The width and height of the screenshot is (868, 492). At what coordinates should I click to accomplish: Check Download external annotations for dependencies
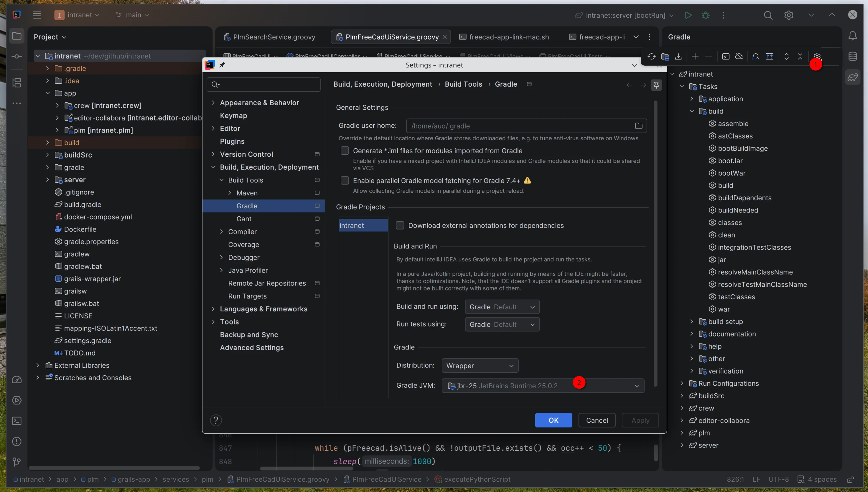(400, 225)
